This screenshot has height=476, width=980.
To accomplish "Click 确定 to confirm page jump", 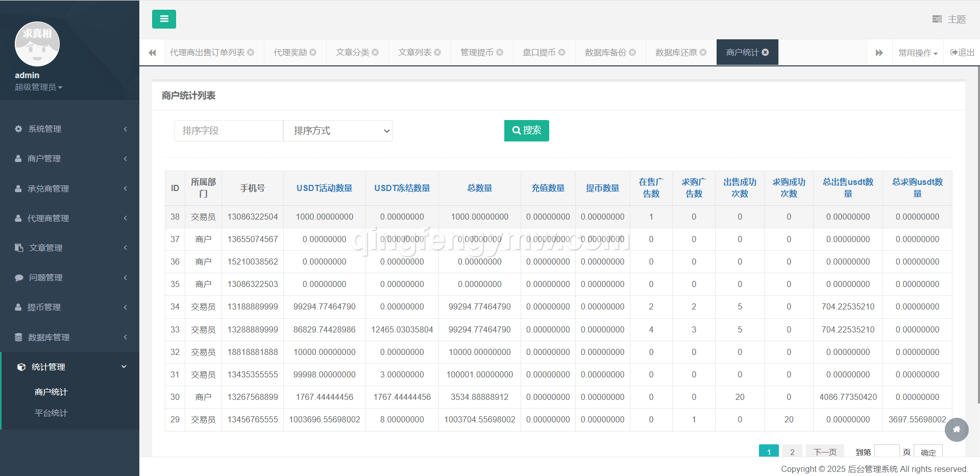I will [x=928, y=451].
